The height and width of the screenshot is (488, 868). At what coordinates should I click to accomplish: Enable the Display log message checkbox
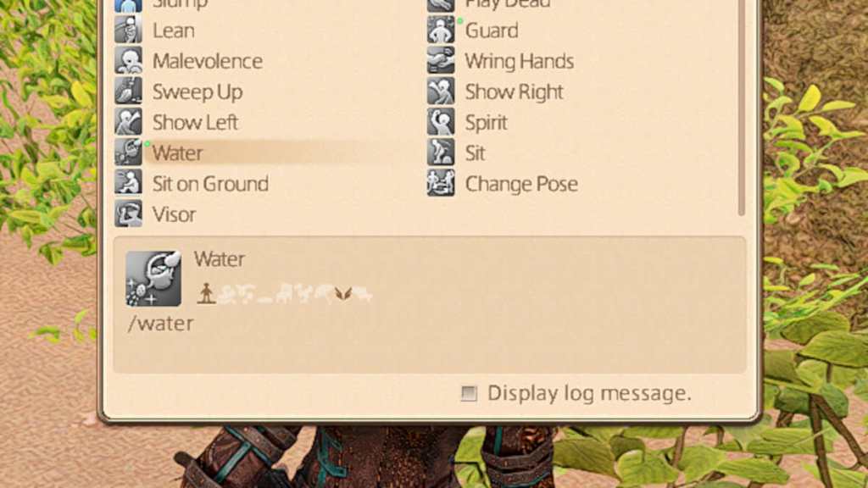coord(469,393)
